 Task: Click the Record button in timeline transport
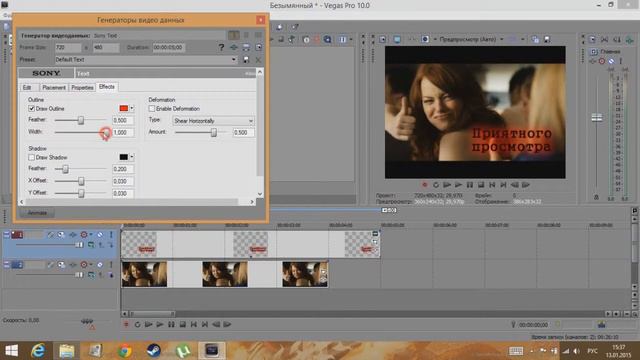pos(126,324)
